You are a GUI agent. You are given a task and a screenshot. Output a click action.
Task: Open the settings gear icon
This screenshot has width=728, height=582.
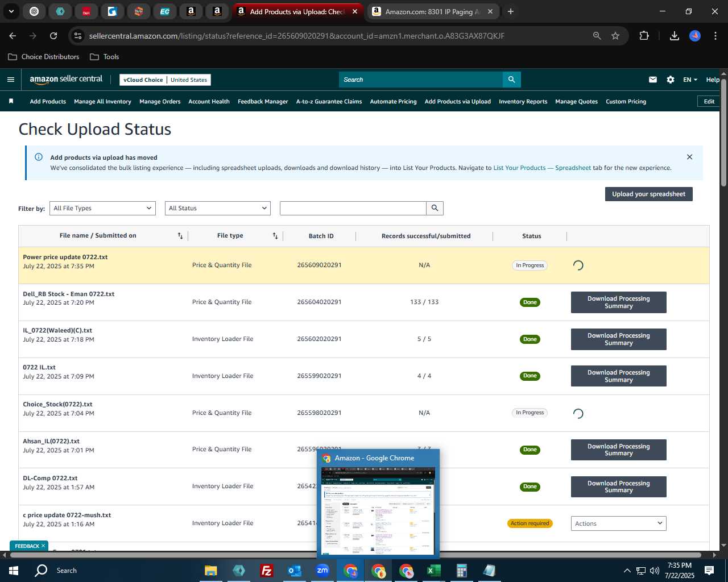pyautogui.click(x=671, y=80)
